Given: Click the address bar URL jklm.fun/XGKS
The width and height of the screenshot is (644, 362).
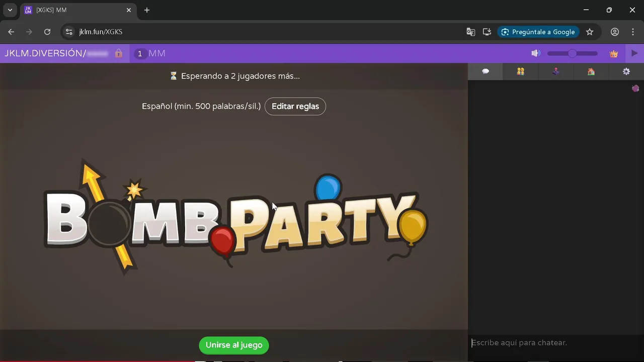Looking at the screenshot, I should pos(101,32).
